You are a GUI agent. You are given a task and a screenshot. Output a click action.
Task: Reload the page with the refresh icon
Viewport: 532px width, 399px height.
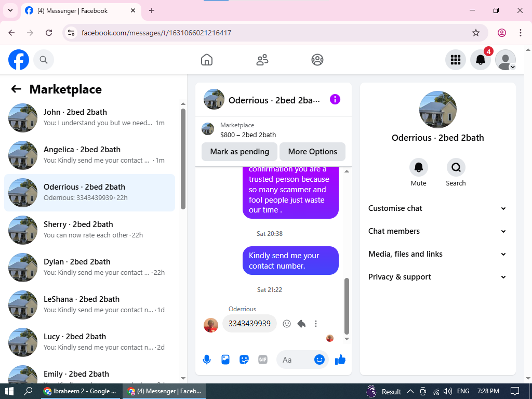(49, 33)
